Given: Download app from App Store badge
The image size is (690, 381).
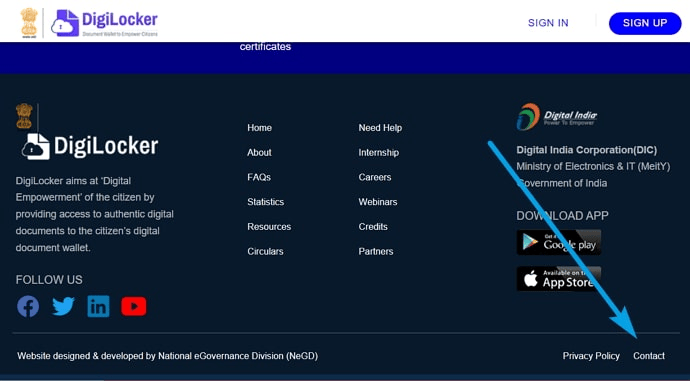Looking at the screenshot, I should 558,278.
